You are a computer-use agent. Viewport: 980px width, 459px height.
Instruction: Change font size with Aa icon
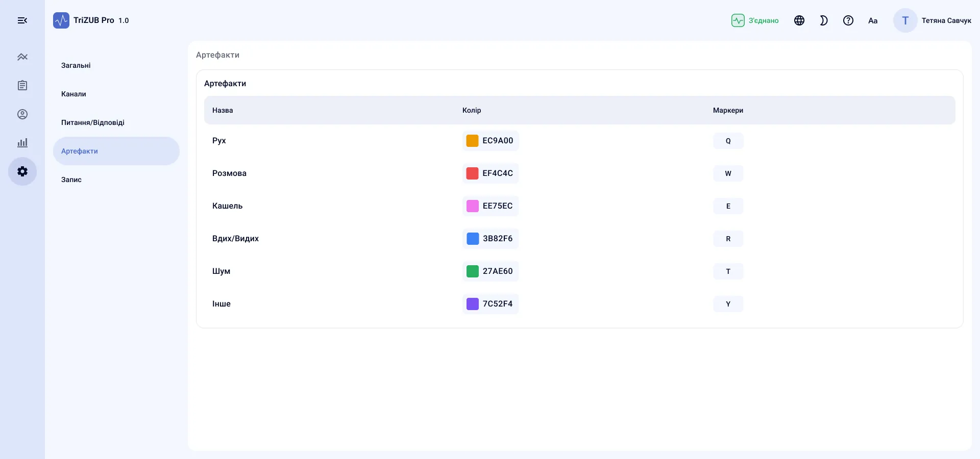coord(873,20)
